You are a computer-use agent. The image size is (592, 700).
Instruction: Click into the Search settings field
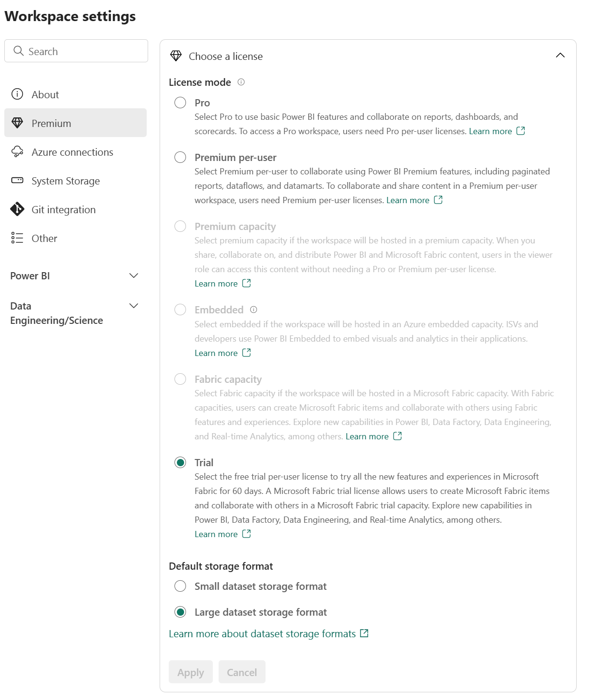[76, 51]
